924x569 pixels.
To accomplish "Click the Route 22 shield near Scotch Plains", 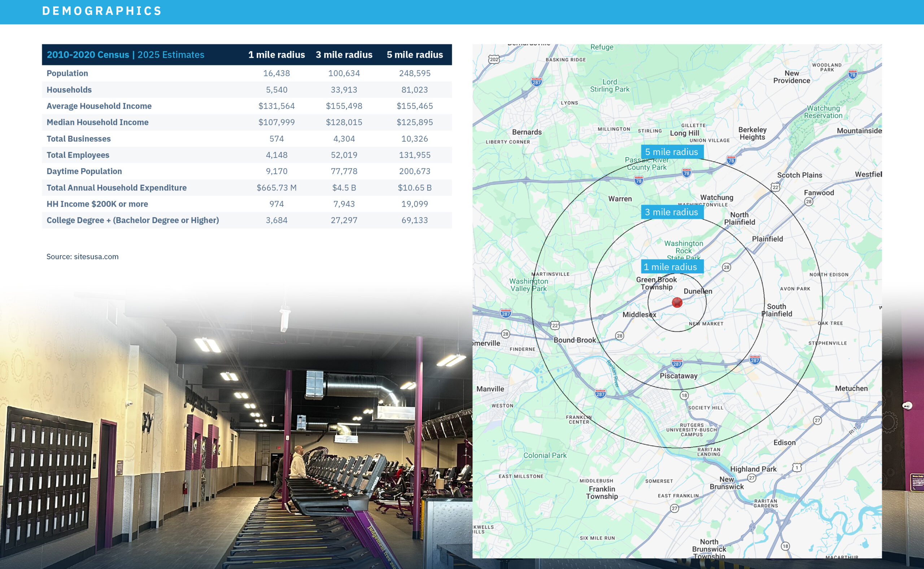I will click(775, 187).
